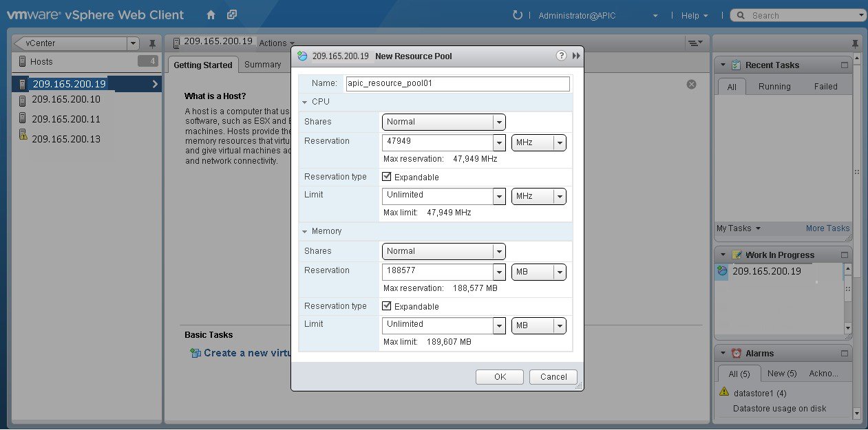Select host 209.165.200.19 in the list
Viewport: 868px width, 430px height.
pyautogui.click(x=87, y=84)
